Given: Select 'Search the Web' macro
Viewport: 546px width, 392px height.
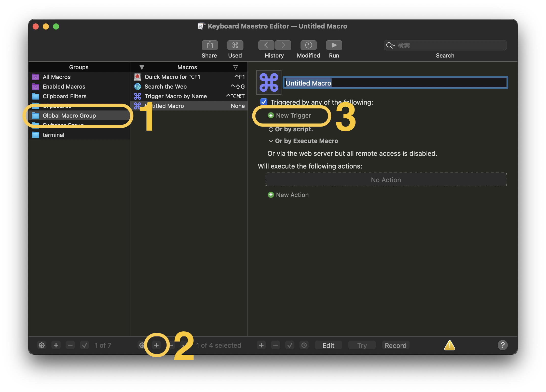Looking at the screenshot, I should 166,87.
